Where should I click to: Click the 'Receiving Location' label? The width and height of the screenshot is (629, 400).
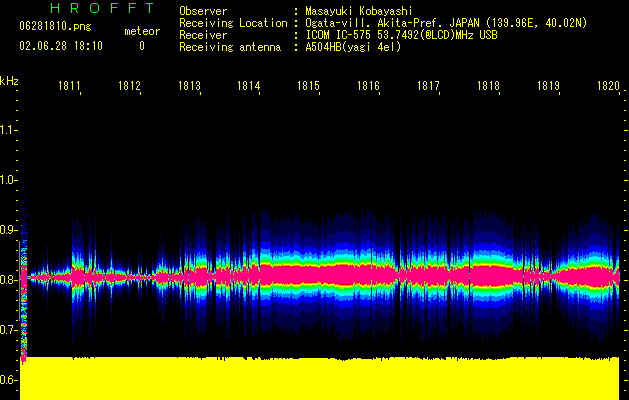pos(233,23)
